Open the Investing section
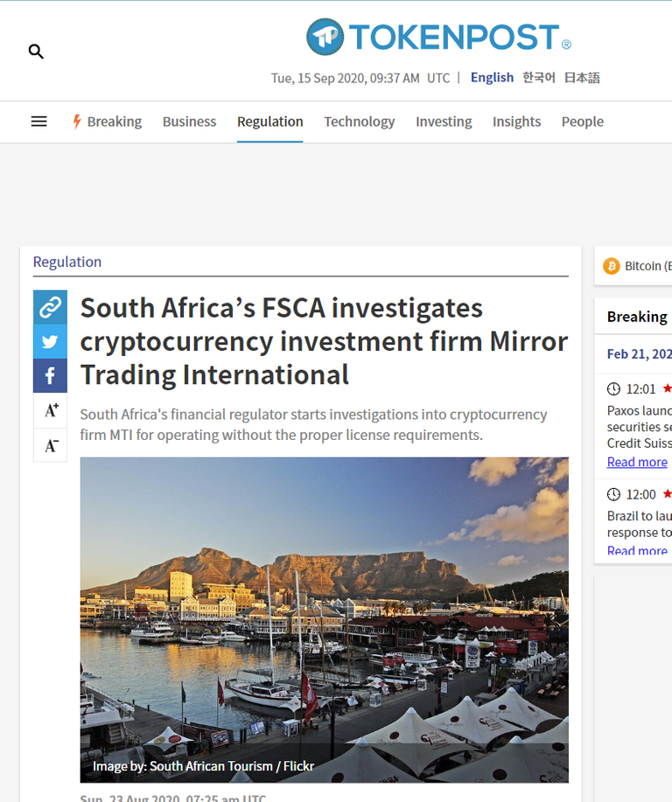Screen dimensions: 672x802 (444, 122)
